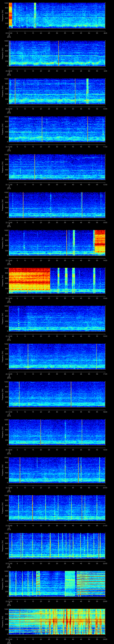Click the spectrogram panel starting at 22:12:00

coord(57,205)
